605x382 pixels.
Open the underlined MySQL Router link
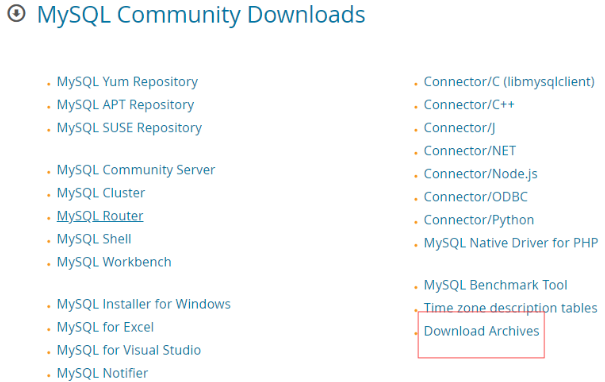pos(100,216)
